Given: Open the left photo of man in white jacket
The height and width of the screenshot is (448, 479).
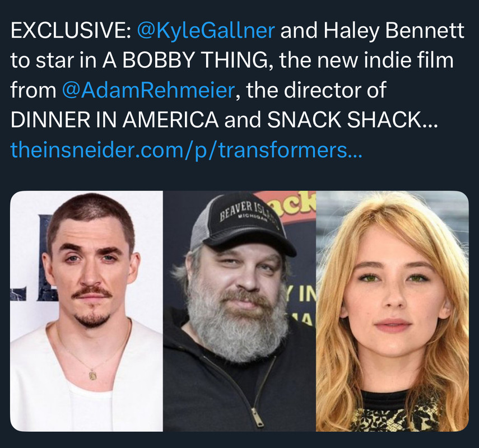Looking at the screenshot, I should tap(86, 311).
